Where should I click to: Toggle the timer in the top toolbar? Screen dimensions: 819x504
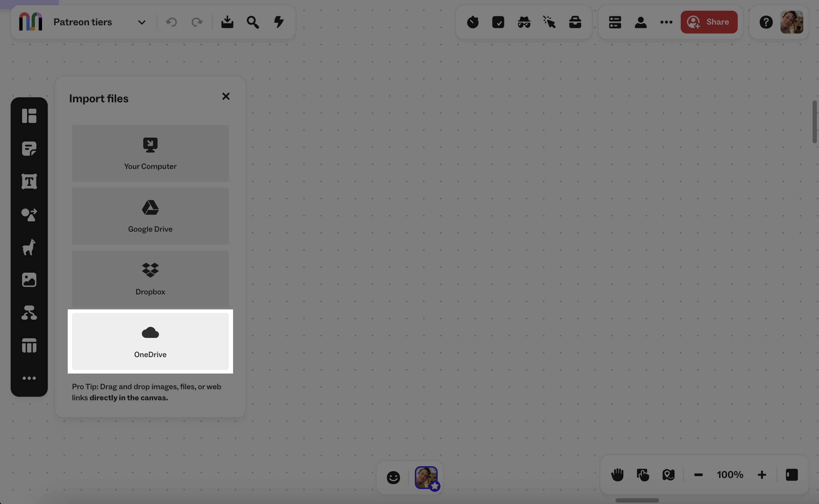tap(472, 22)
